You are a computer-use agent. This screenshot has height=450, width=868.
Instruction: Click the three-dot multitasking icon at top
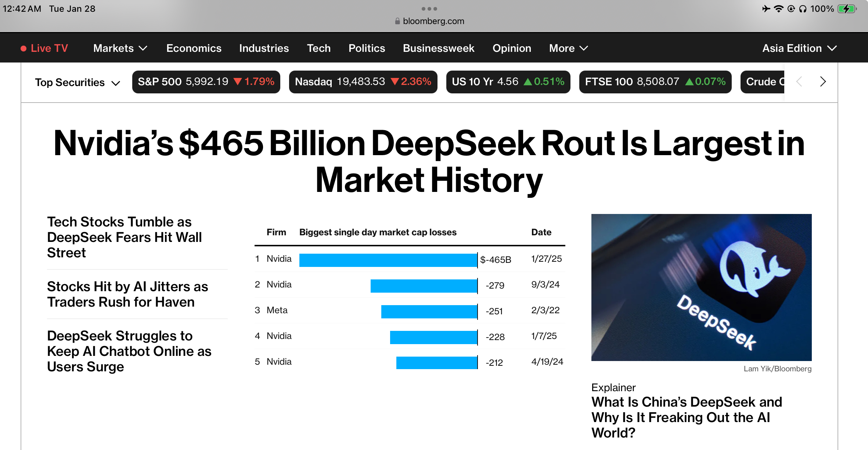pos(429,9)
